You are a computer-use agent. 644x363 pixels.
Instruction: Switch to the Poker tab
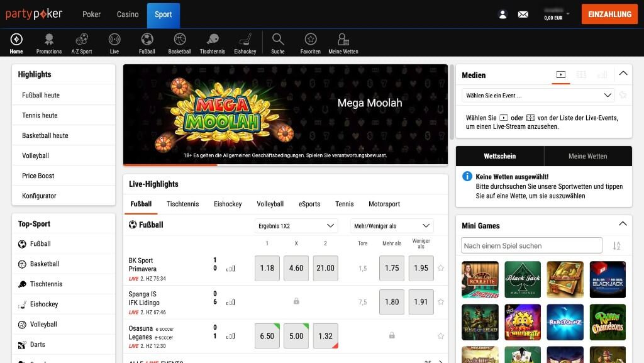[91, 14]
